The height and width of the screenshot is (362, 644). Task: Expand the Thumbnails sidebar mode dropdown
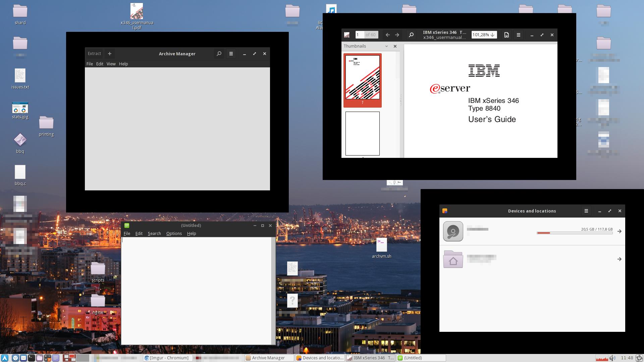point(386,46)
